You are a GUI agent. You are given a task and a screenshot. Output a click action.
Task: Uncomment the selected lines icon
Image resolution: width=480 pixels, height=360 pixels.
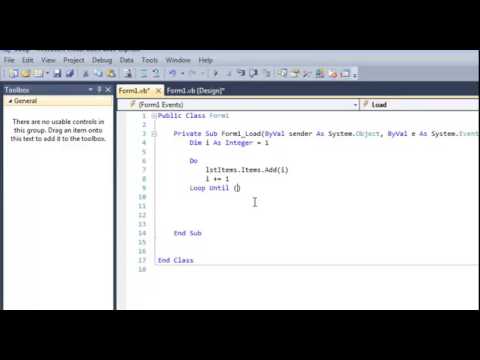tap(156, 73)
